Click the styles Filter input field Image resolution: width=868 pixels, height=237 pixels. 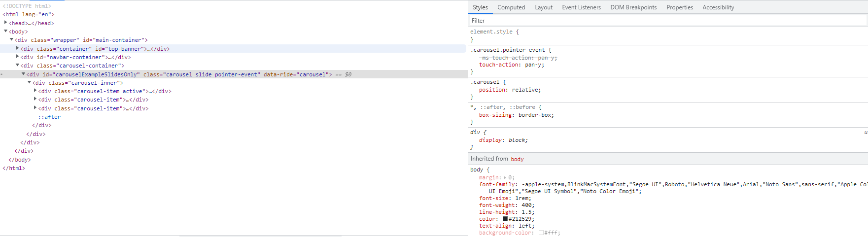[667, 21]
